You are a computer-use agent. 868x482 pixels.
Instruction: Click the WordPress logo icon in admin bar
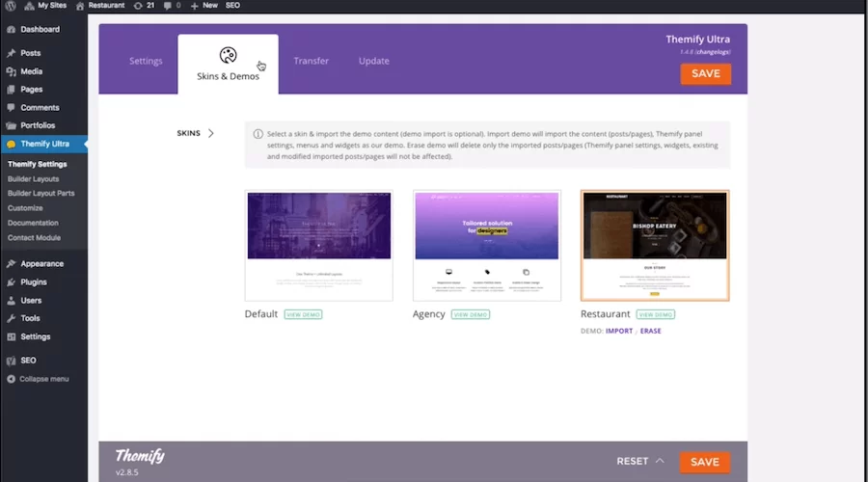(x=11, y=6)
